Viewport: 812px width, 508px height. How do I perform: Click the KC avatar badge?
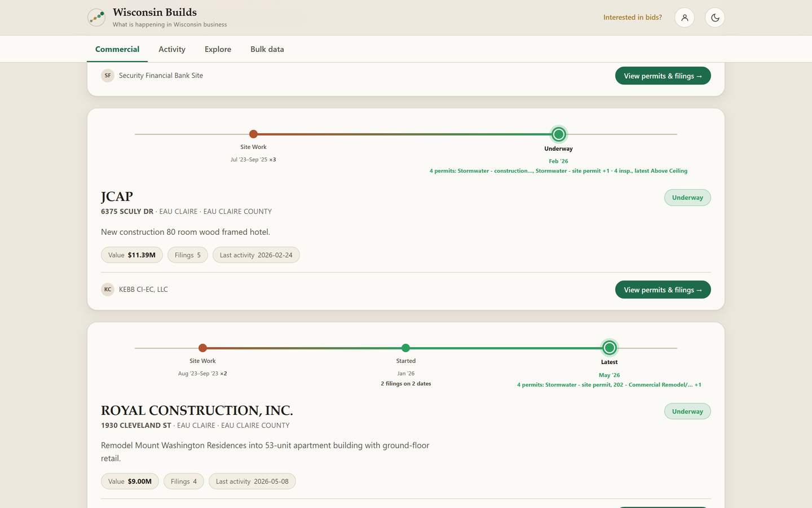click(x=108, y=290)
